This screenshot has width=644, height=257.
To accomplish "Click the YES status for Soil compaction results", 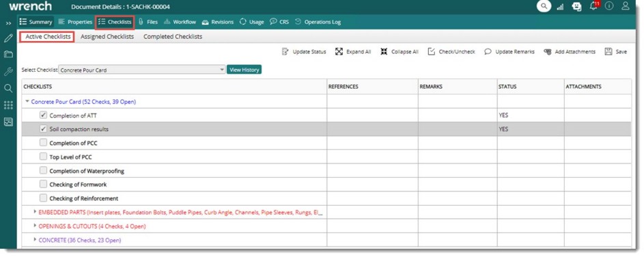I will 503,129.
